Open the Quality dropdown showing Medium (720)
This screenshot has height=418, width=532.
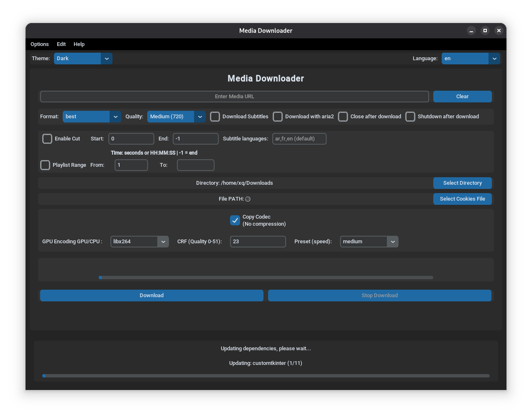176,117
